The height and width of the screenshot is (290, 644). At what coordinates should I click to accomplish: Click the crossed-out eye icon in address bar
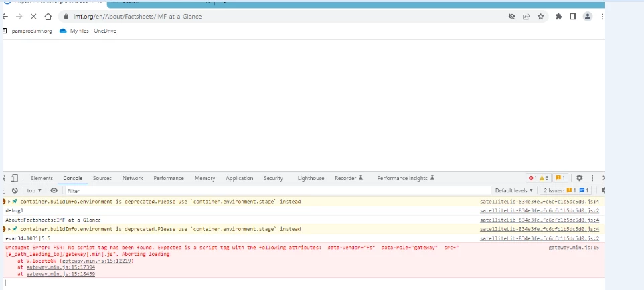point(511,17)
